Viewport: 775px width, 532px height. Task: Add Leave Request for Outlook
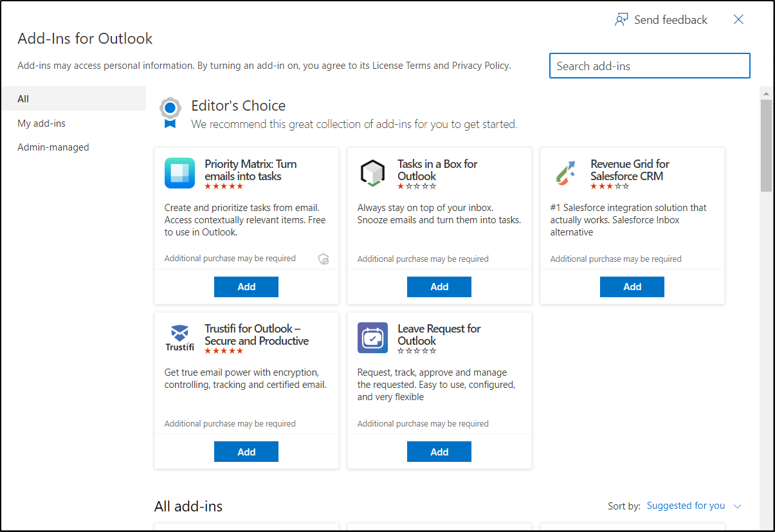439,452
